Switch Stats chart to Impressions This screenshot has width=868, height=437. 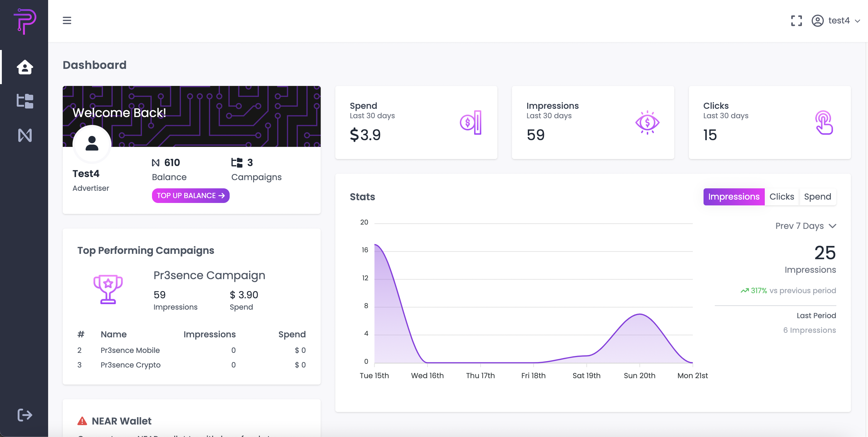click(734, 197)
